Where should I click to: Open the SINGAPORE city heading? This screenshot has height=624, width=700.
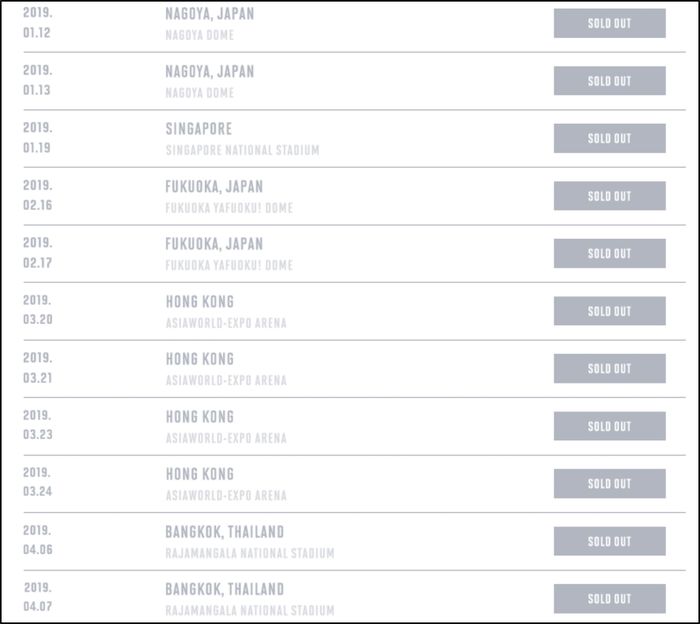198,129
